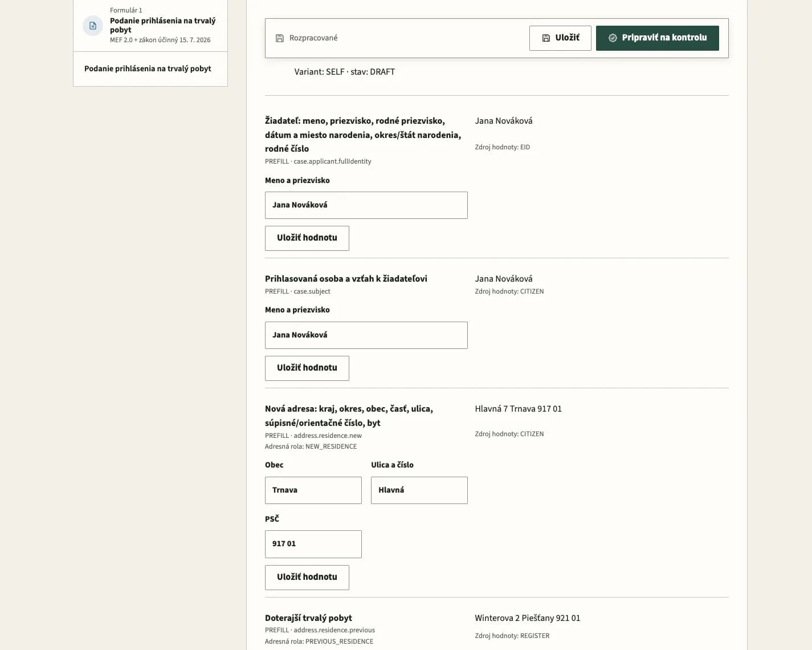Click the Adresná rola: NEW_RESIDENCE text
Viewport: 812px width, 650px height.
point(311,446)
